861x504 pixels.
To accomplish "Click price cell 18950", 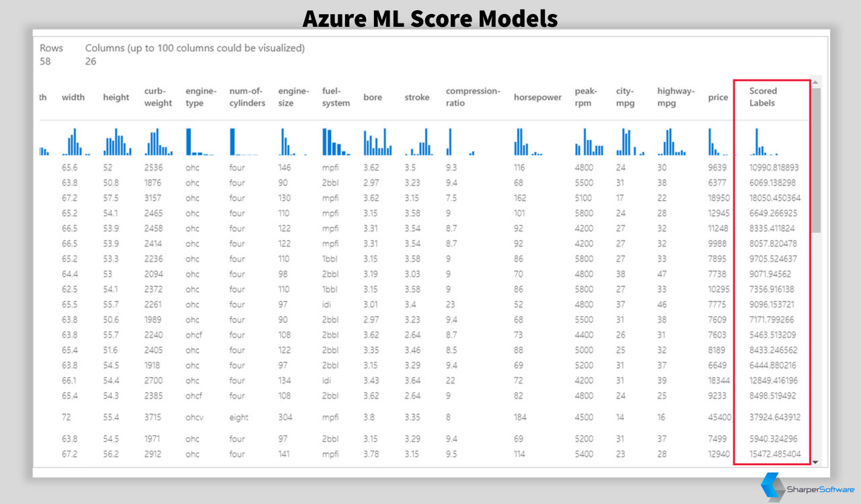I will click(719, 198).
